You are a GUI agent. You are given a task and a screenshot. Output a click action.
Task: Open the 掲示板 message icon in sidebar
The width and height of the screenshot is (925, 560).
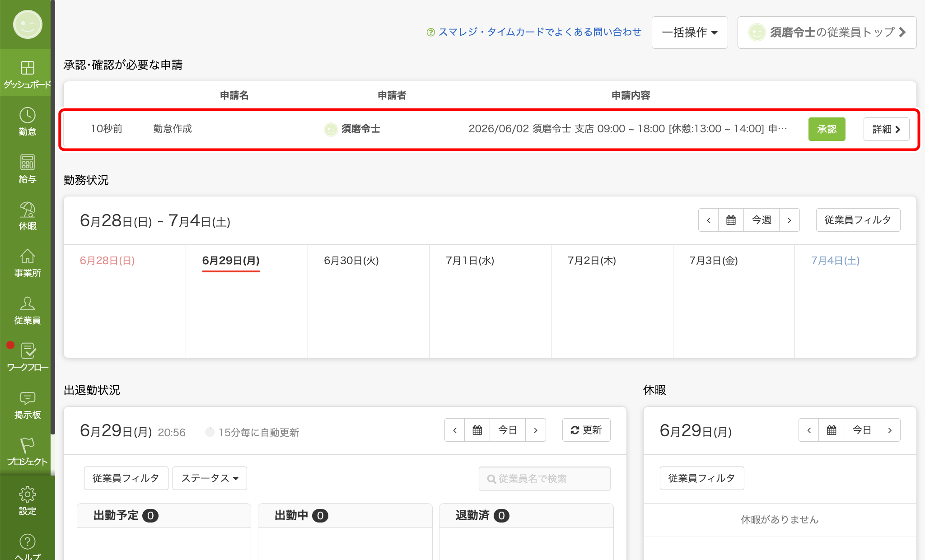pyautogui.click(x=27, y=404)
